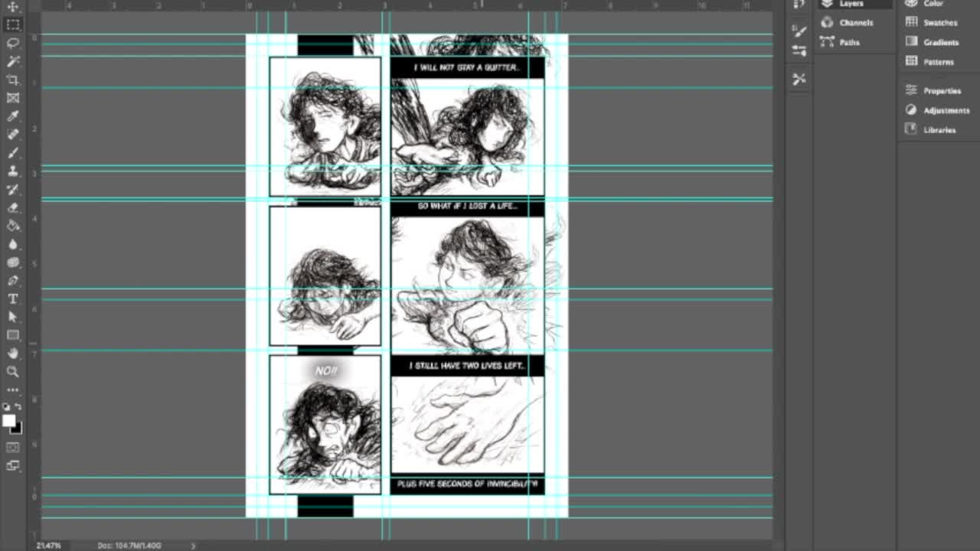Open the Color panel
Image resolution: width=980 pixels, height=551 pixels.
pyautogui.click(x=933, y=4)
